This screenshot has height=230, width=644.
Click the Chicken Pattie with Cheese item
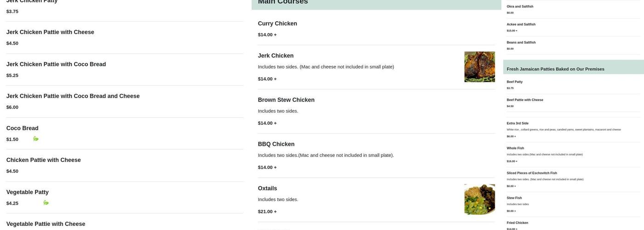click(43, 160)
